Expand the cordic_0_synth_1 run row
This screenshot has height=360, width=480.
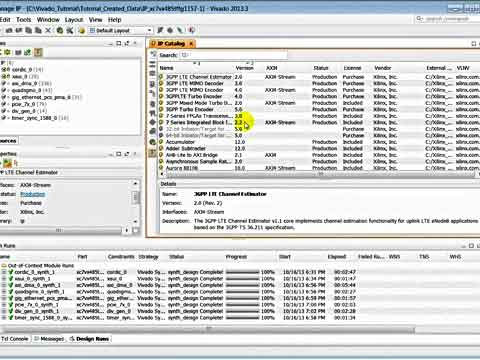point(4,272)
